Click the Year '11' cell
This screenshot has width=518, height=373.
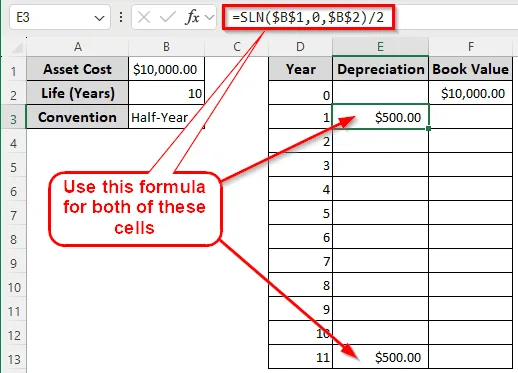[x=300, y=357]
